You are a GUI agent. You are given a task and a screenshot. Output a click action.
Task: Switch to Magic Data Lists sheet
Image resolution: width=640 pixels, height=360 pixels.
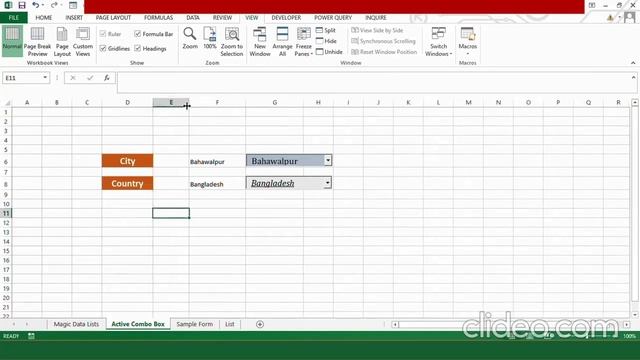[x=76, y=324]
